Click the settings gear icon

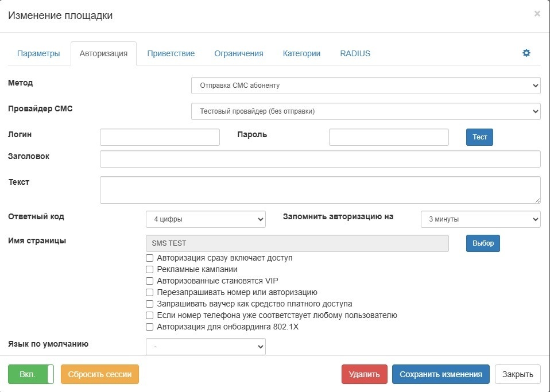[x=526, y=53]
